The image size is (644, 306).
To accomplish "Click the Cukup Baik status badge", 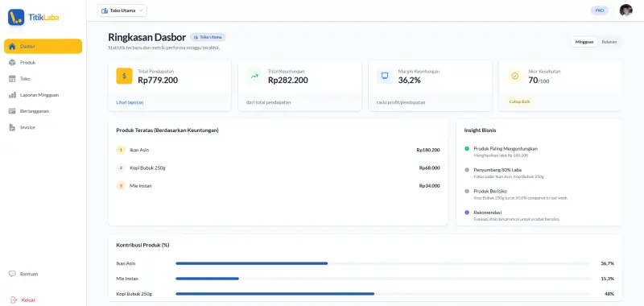I will click(x=519, y=101).
